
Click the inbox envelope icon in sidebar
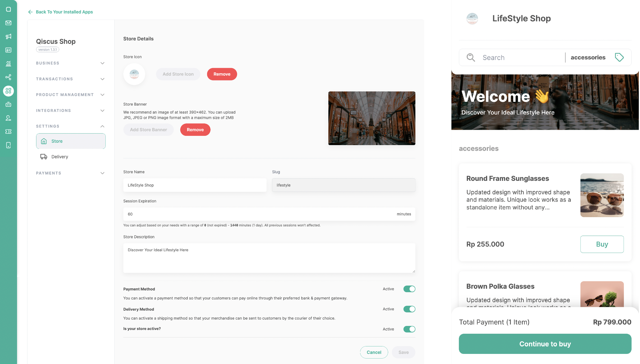coord(8,23)
